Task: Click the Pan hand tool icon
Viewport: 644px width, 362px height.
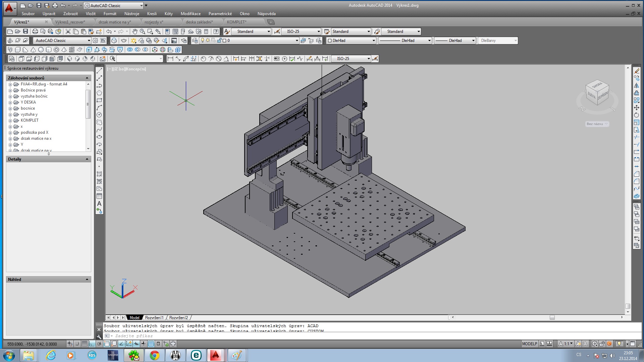Action: point(135,32)
